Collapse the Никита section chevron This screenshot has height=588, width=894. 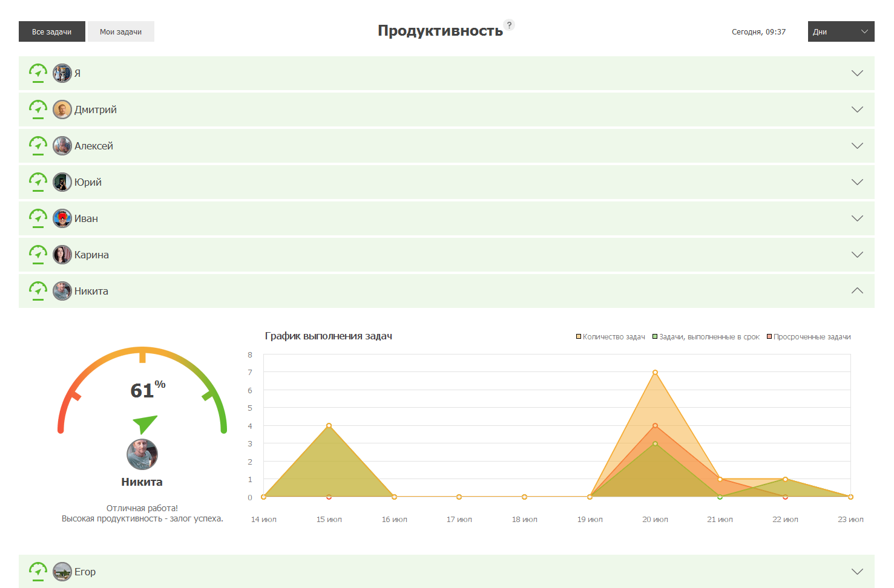pyautogui.click(x=857, y=291)
